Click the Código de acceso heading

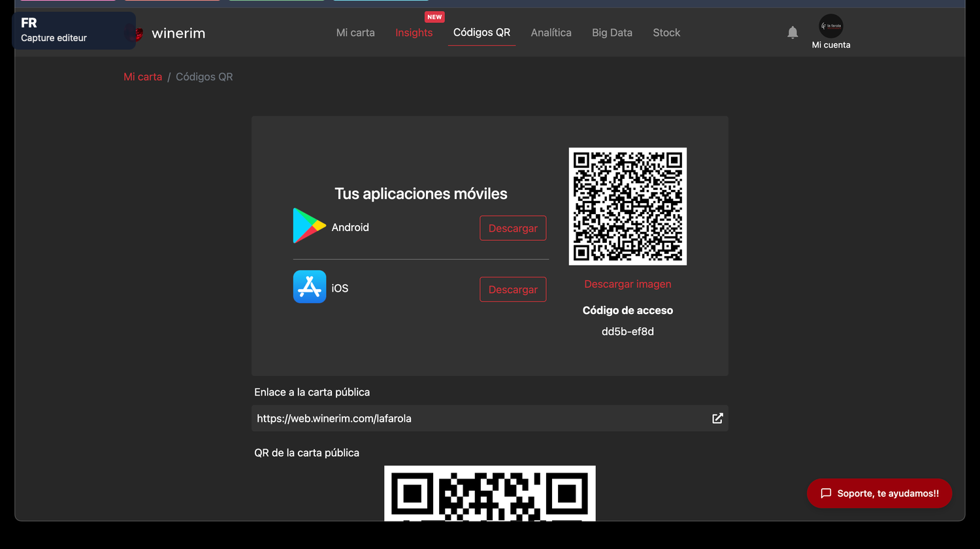tap(628, 311)
